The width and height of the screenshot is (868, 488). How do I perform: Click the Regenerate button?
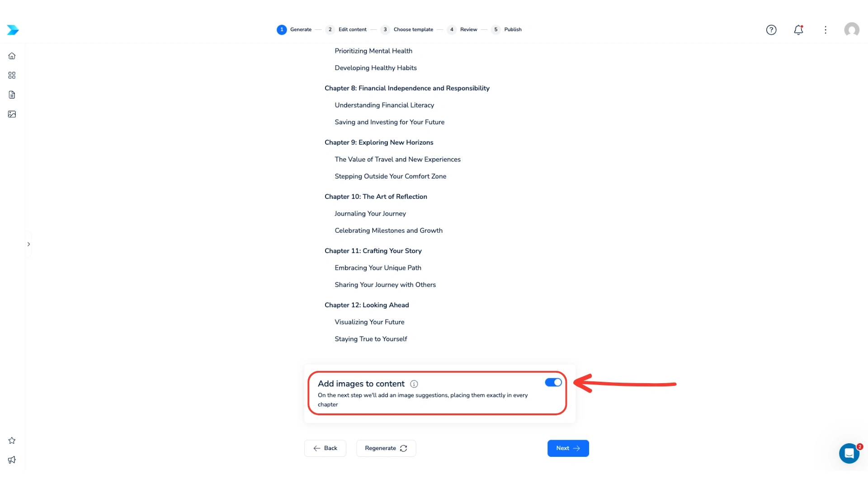click(x=386, y=448)
